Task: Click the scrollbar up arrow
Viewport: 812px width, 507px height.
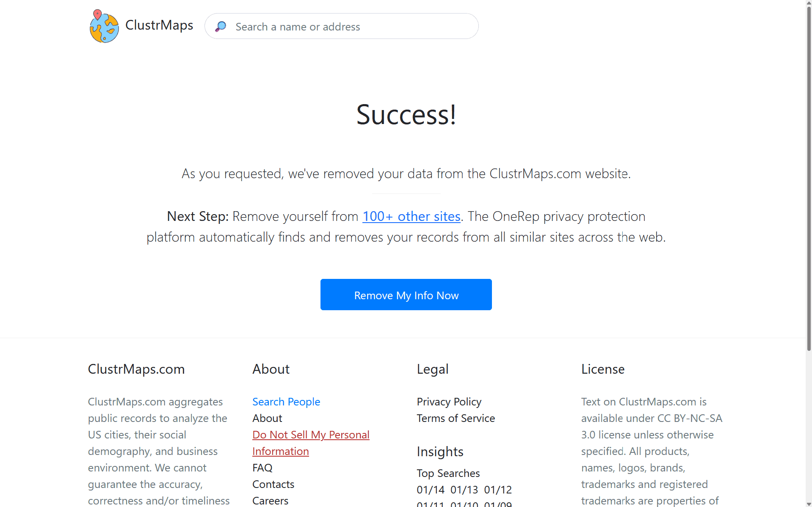Action: pos(808,3)
